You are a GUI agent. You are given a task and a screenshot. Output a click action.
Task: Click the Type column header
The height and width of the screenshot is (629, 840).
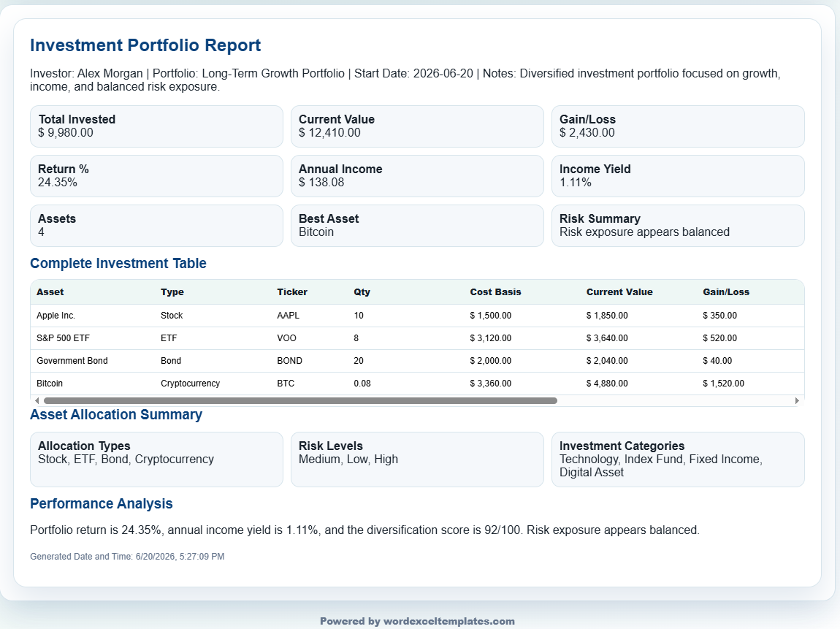coord(172,292)
